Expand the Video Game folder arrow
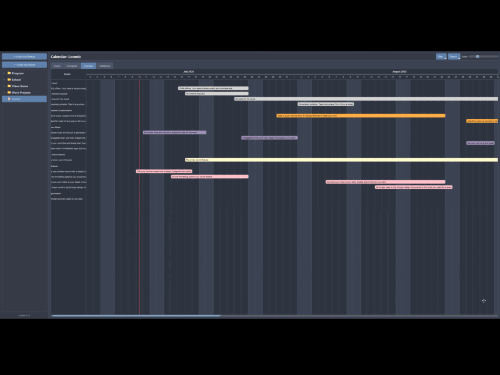500x375 pixels. click(x=5, y=86)
